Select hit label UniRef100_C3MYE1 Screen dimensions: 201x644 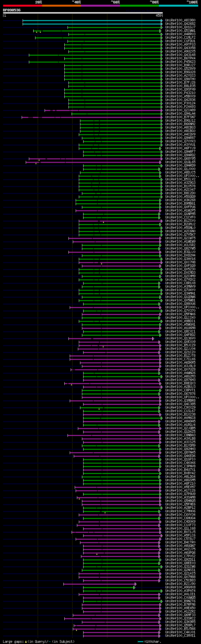180,636
